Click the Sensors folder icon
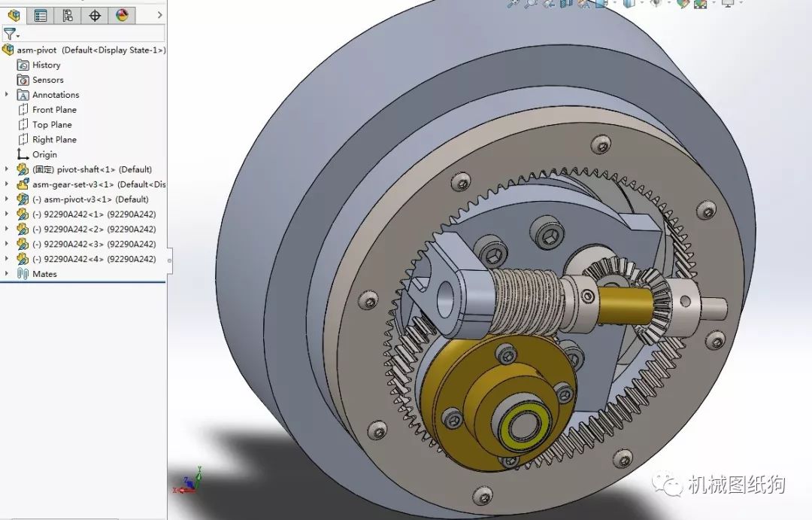 tap(23, 80)
